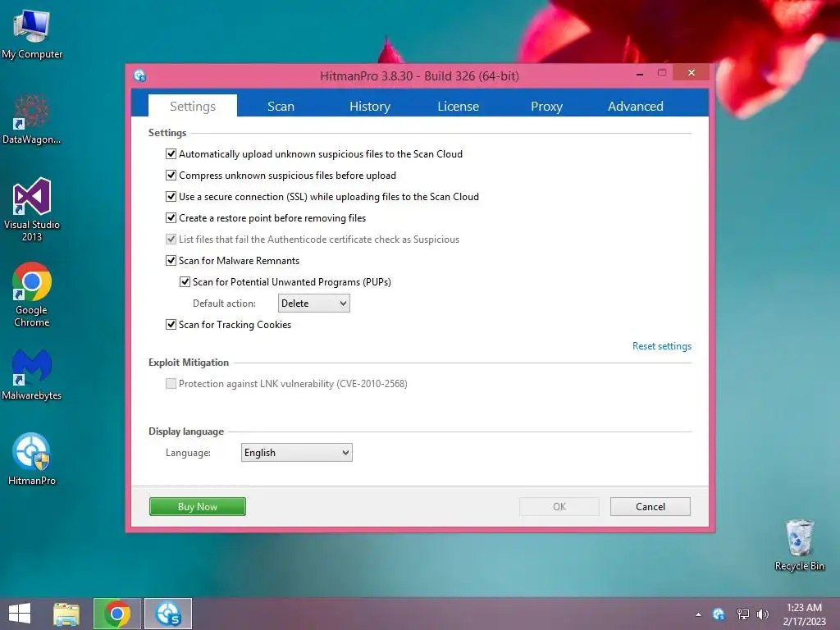Switch to Chrome in the taskbar
The width and height of the screenshot is (840, 630).
click(117, 614)
